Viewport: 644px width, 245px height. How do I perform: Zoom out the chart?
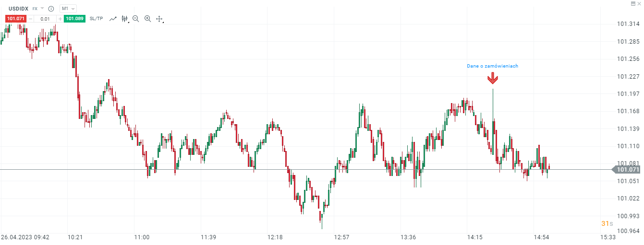[x=136, y=19]
